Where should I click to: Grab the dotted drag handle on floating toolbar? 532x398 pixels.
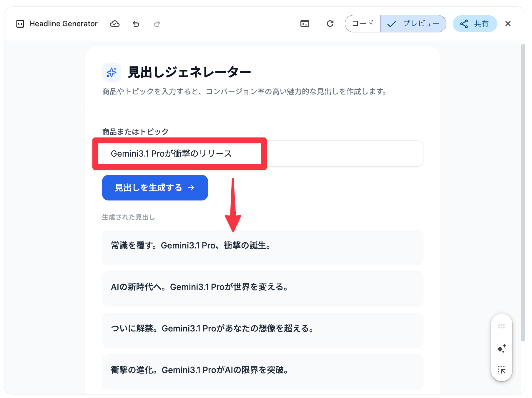(501, 326)
